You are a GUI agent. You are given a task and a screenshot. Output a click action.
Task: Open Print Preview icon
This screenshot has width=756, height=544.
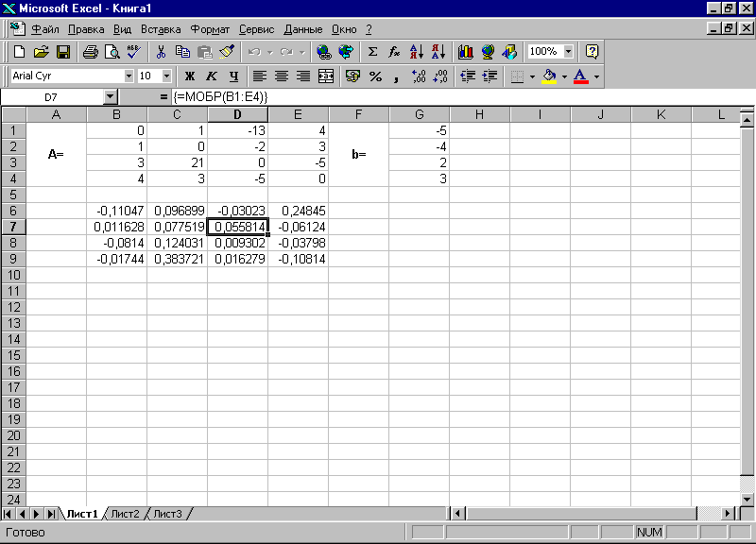click(112, 52)
